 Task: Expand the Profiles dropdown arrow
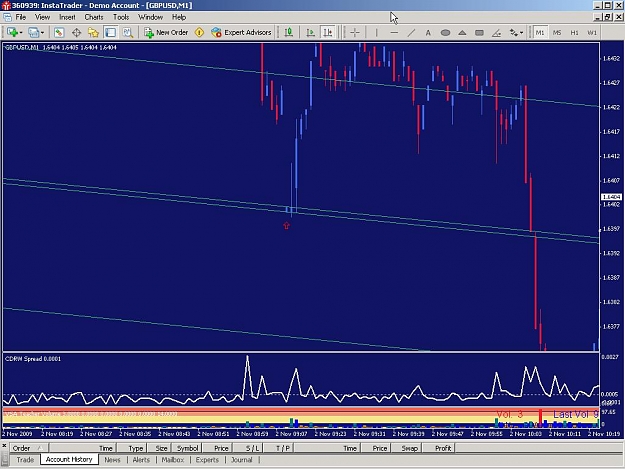click(x=42, y=33)
